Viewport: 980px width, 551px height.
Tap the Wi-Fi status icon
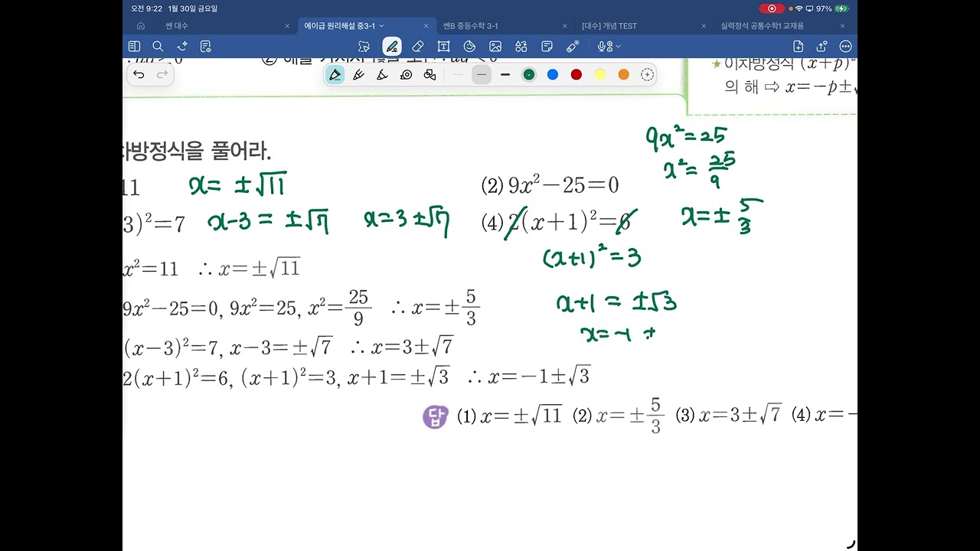(799, 8)
